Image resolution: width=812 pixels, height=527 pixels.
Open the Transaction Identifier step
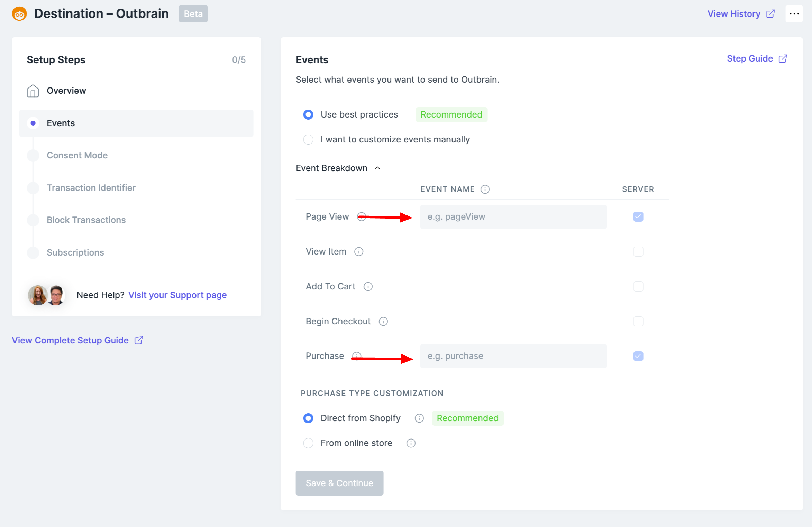91,188
